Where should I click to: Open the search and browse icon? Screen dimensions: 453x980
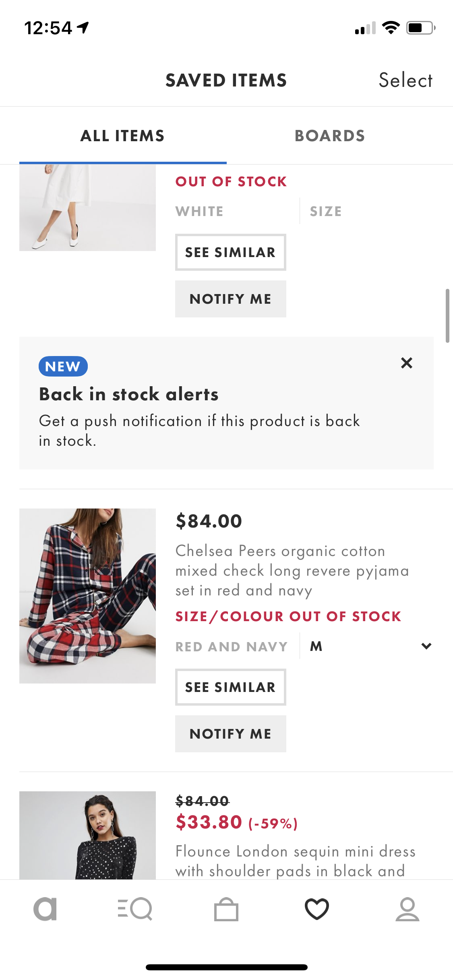[135, 909]
